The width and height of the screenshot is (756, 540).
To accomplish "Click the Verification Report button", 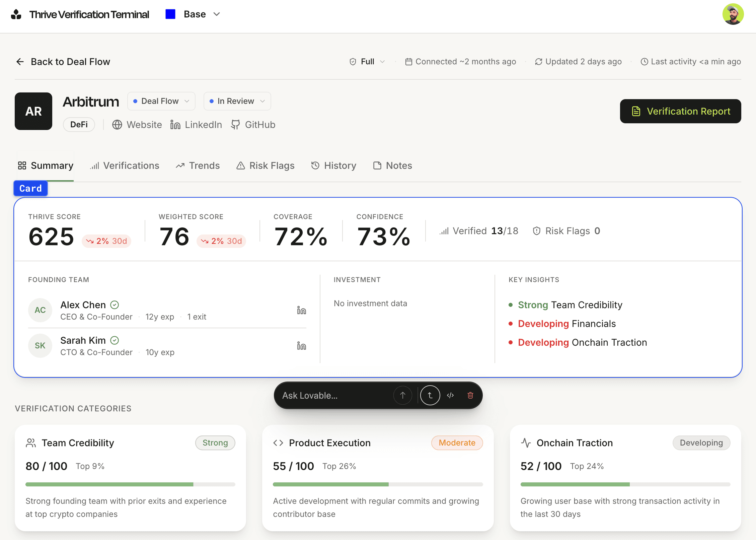I will pos(681,111).
